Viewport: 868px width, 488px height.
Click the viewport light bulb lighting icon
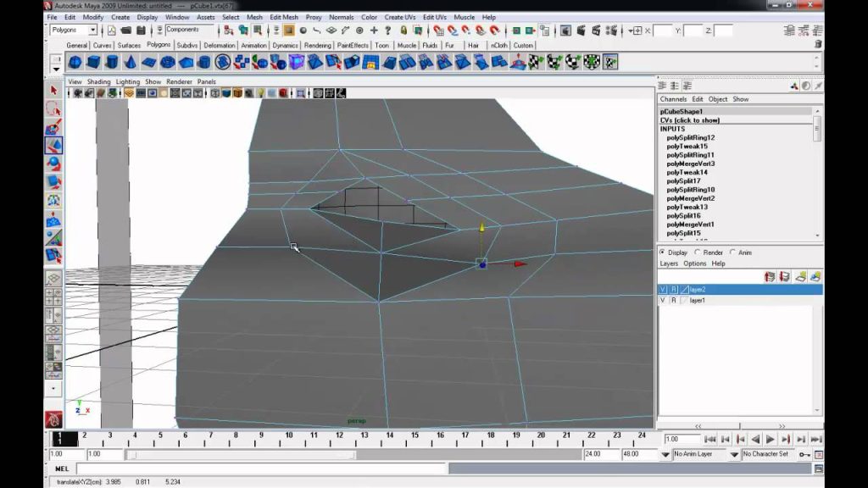(260, 93)
